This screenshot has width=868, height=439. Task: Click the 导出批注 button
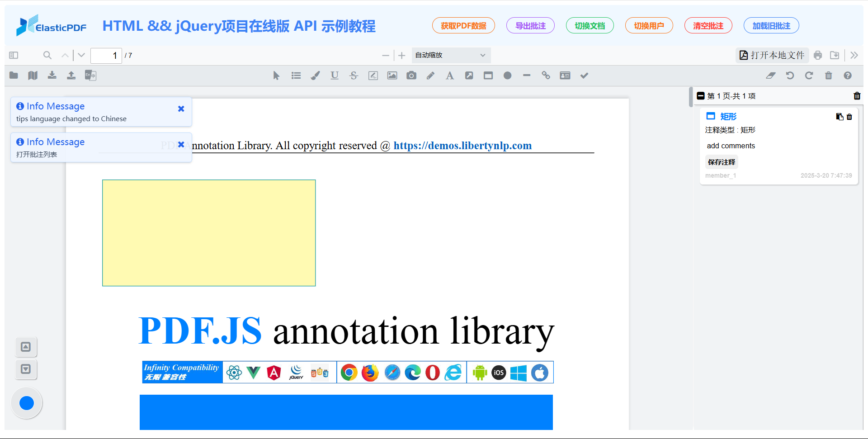530,26
